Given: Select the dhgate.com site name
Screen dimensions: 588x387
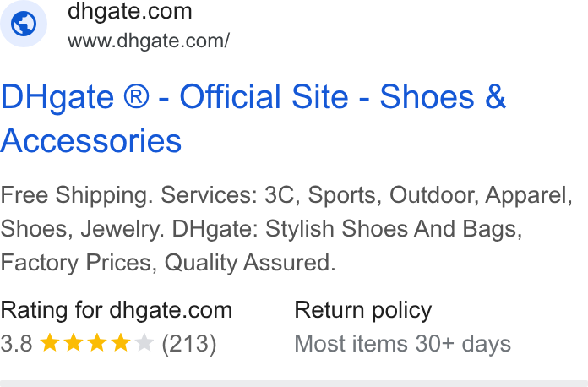Looking at the screenshot, I should (x=130, y=11).
